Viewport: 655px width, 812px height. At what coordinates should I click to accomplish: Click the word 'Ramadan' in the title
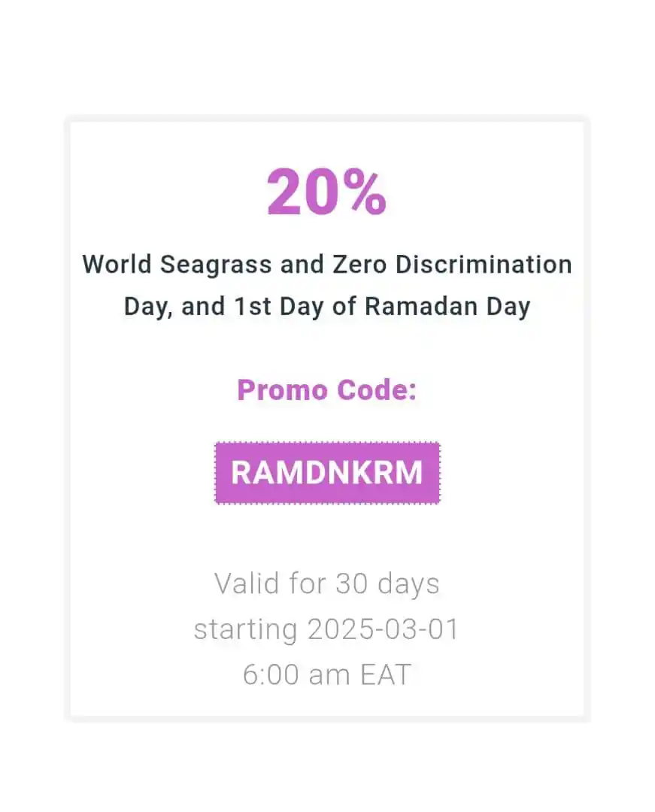click(x=421, y=305)
